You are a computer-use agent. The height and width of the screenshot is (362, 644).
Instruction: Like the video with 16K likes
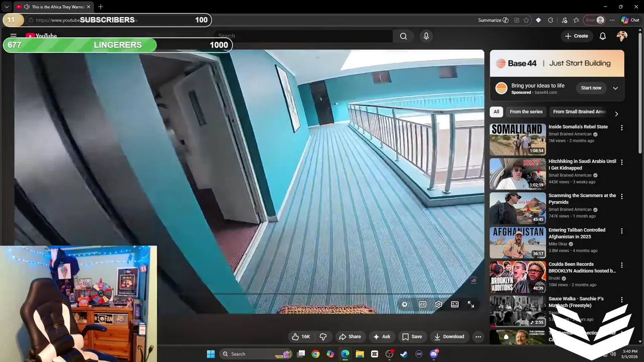[301, 337]
